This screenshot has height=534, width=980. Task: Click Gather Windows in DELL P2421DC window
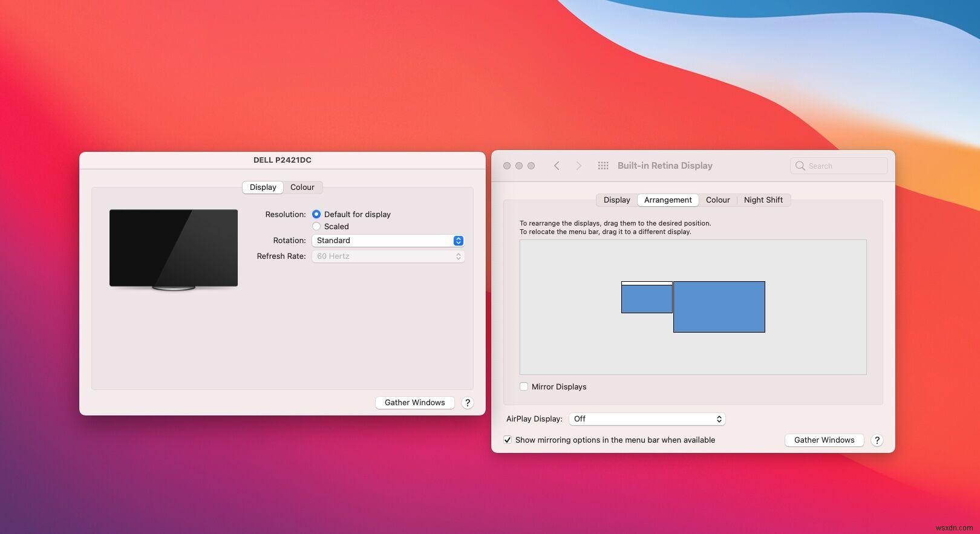click(415, 403)
